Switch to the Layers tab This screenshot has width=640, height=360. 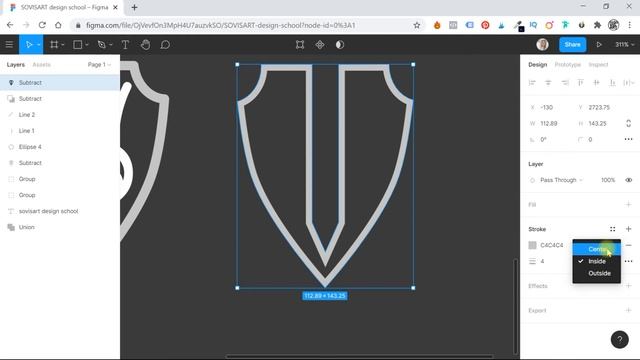tap(16, 64)
